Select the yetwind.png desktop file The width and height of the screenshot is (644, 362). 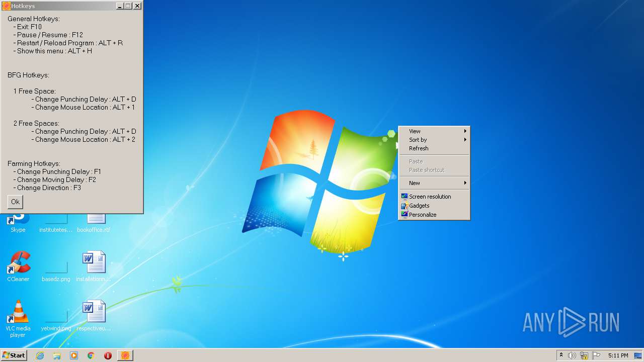pyautogui.click(x=56, y=321)
